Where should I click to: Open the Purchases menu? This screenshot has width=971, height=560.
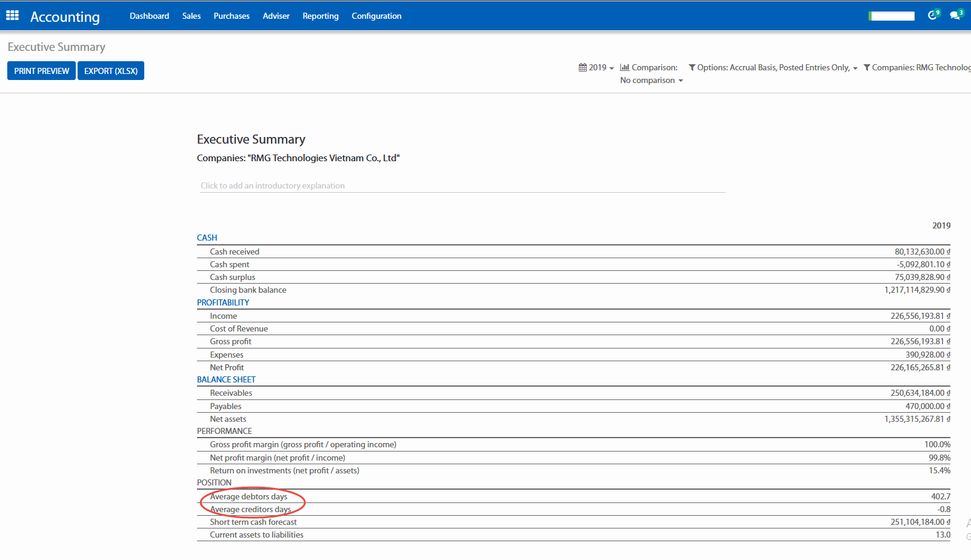tap(232, 16)
